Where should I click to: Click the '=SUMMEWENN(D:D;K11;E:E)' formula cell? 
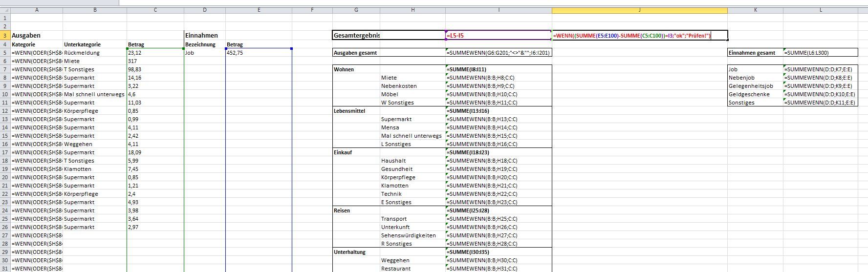point(821,103)
